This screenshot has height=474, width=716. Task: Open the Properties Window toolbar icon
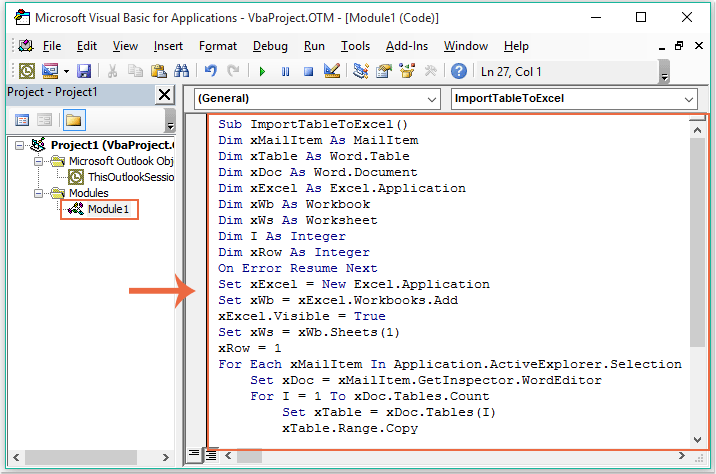pos(384,71)
